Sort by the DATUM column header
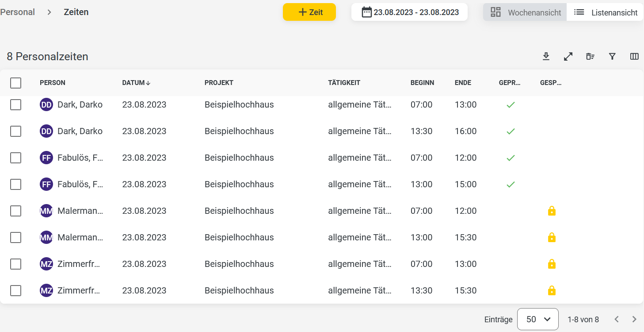Image resolution: width=644 pixels, height=332 pixels. click(136, 83)
